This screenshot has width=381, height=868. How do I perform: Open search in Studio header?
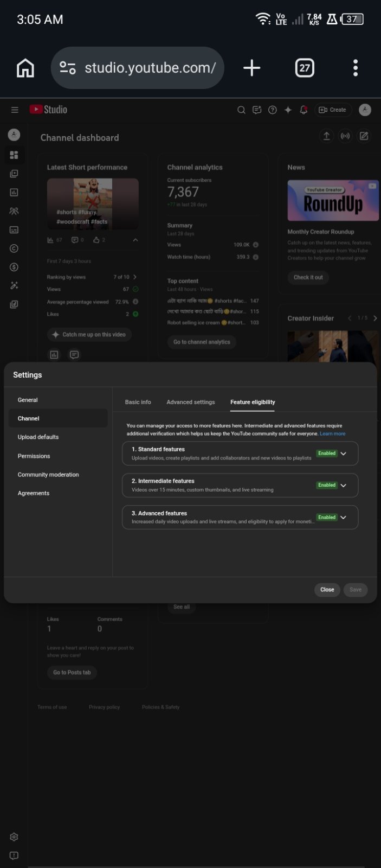pos(241,110)
